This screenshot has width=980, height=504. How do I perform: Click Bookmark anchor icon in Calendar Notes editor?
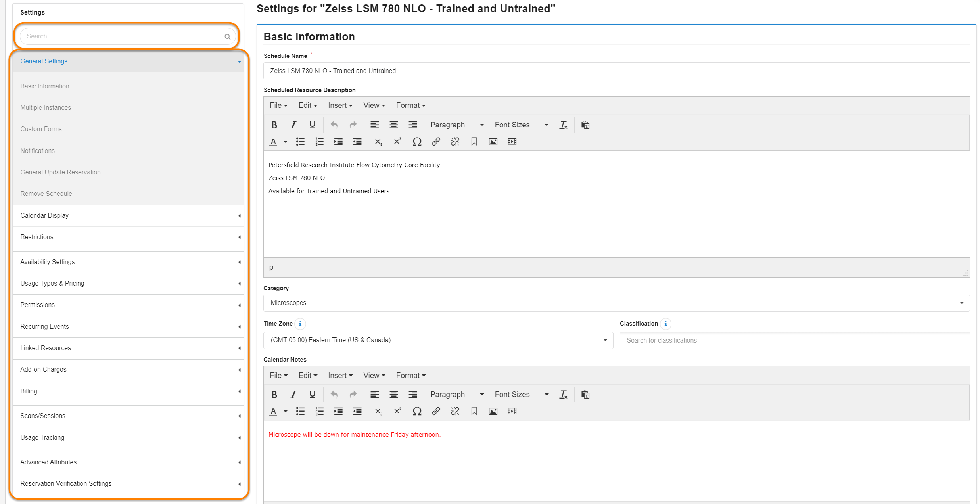(474, 412)
